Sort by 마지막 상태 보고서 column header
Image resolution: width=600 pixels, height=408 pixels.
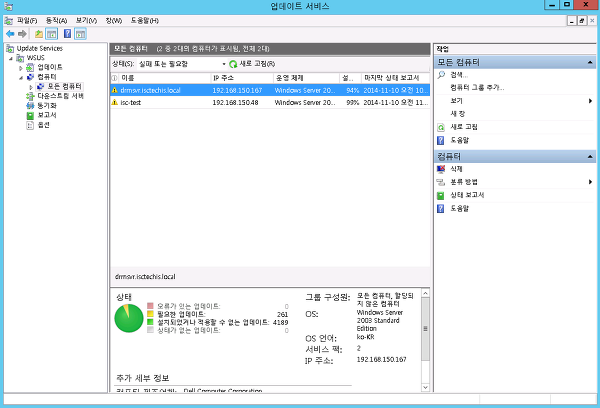(x=395, y=78)
